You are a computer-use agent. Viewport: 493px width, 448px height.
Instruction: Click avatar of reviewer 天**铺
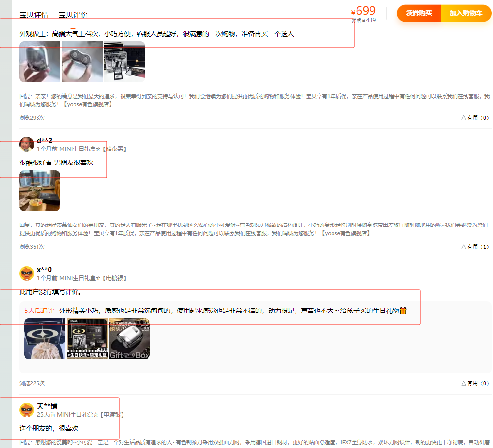pyautogui.click(x=27, y=410)
